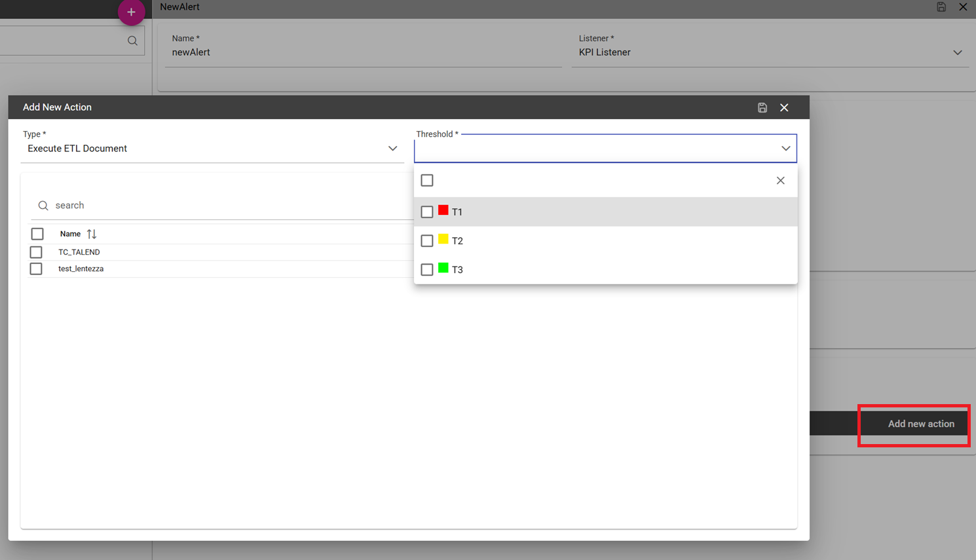Check the TC_TALEND document checkbox
Screen dimensions: 976x560
tap(36, 252)
